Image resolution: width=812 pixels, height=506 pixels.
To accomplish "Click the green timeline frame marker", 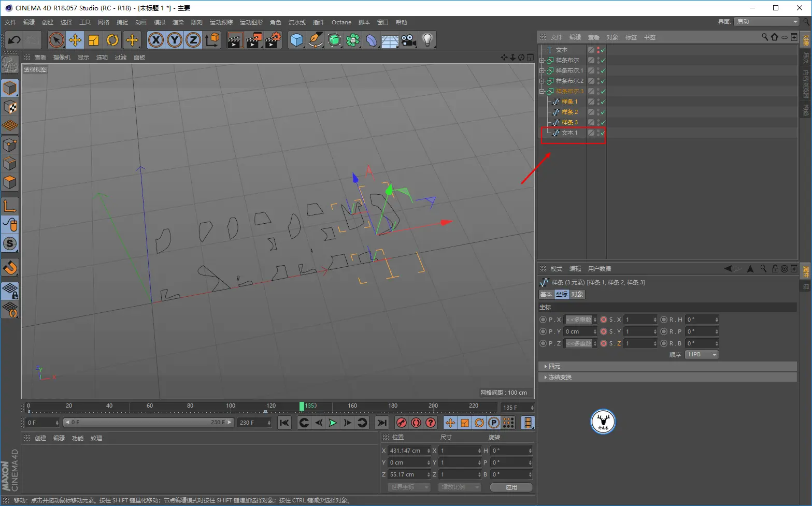I will [x=302, y=406].
